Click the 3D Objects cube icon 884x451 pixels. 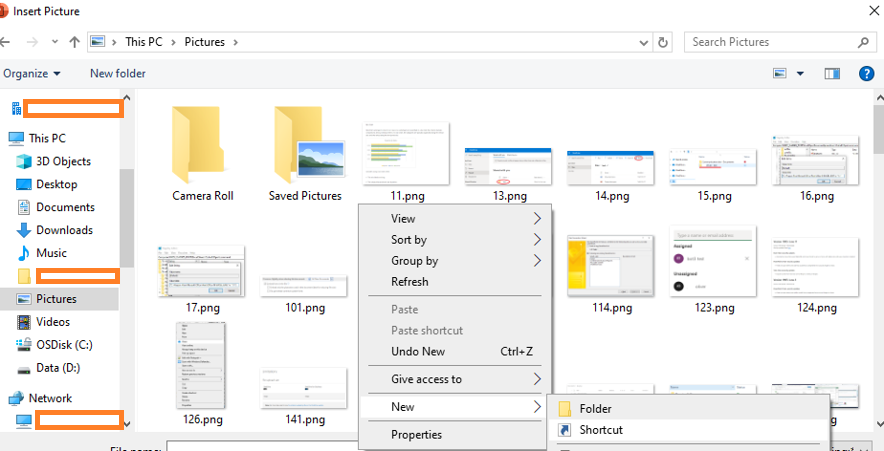(x=24, y=161)
